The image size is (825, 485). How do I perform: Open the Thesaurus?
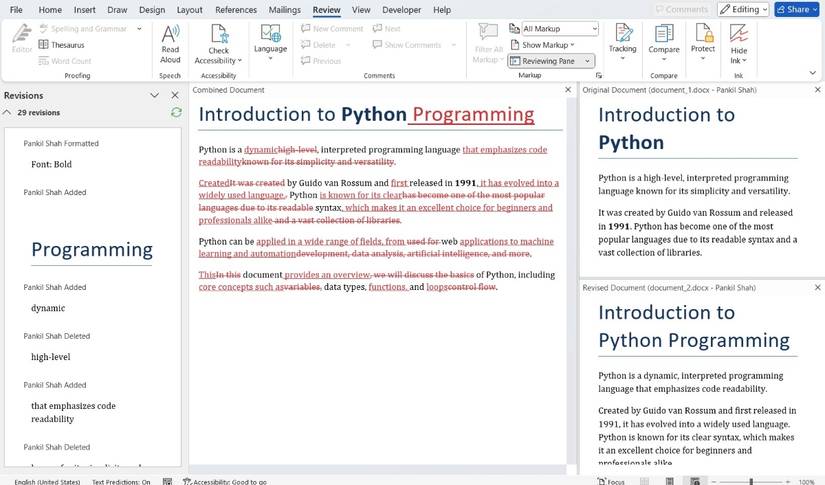pos(62,45)
